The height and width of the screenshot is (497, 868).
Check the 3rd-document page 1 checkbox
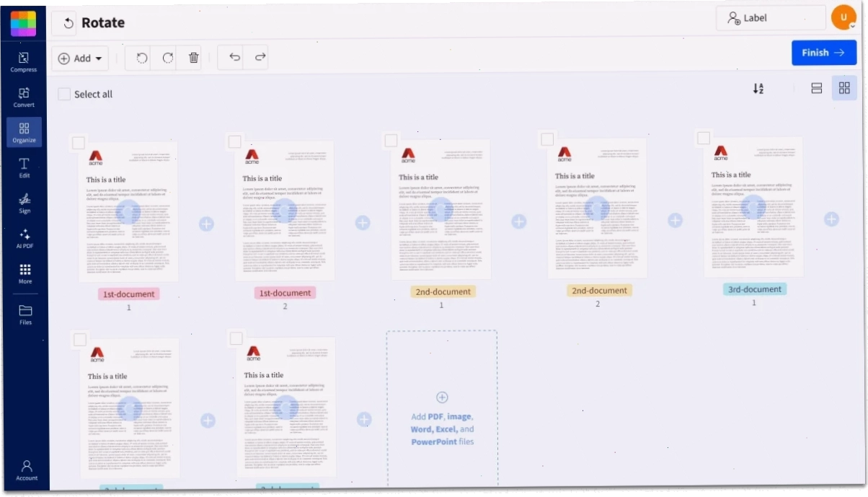tap(704, 138)
